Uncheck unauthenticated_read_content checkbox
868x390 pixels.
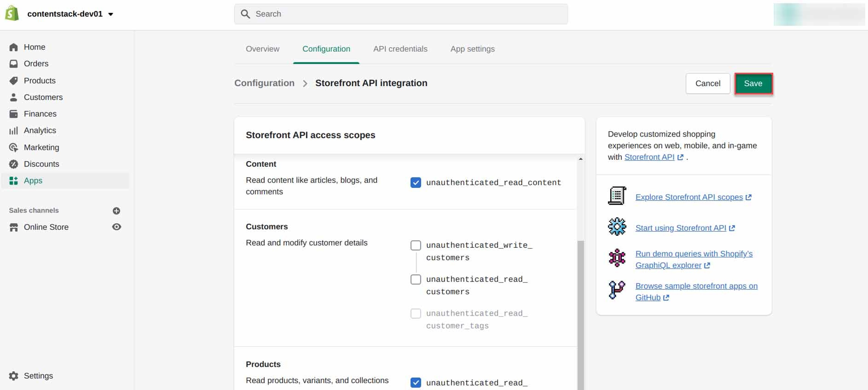coord(415,182)
